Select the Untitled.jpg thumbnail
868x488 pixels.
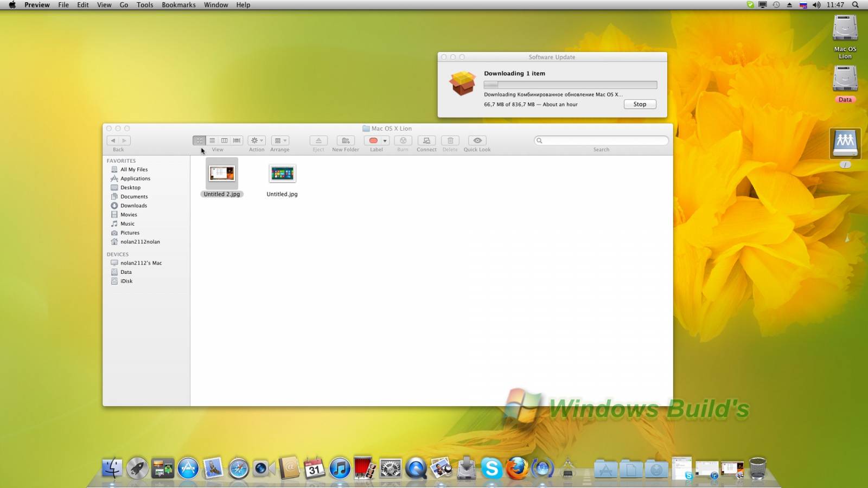point(282,174)
